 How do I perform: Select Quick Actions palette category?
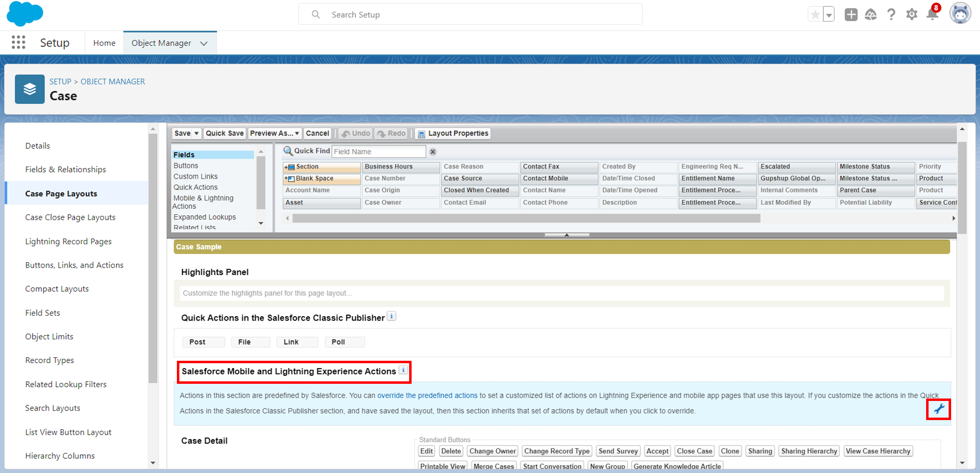tap(196, 187)
